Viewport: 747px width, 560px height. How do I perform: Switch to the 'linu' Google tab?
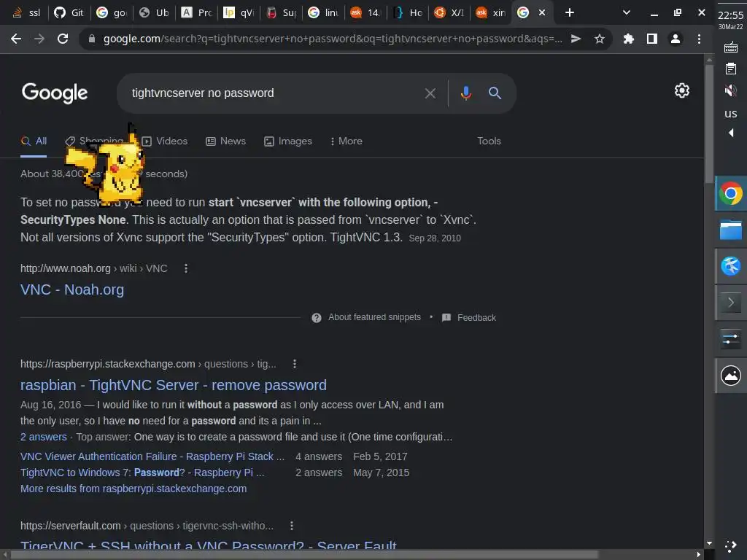click(322, 12)
